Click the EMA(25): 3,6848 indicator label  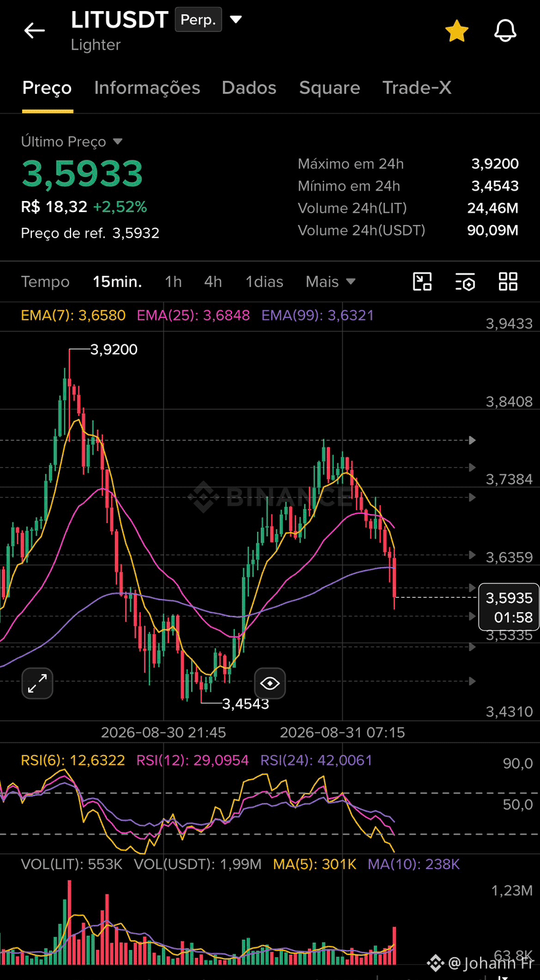[x=193, y=316]
